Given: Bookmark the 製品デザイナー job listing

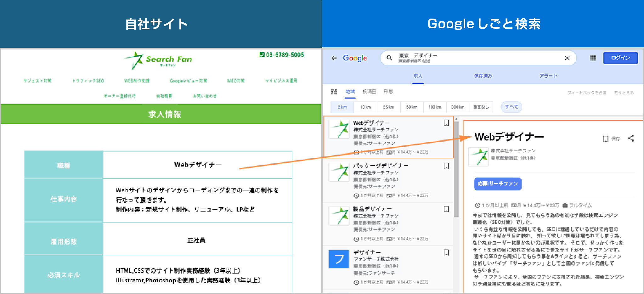Looking at the screenshot, I should pos(446,209).
